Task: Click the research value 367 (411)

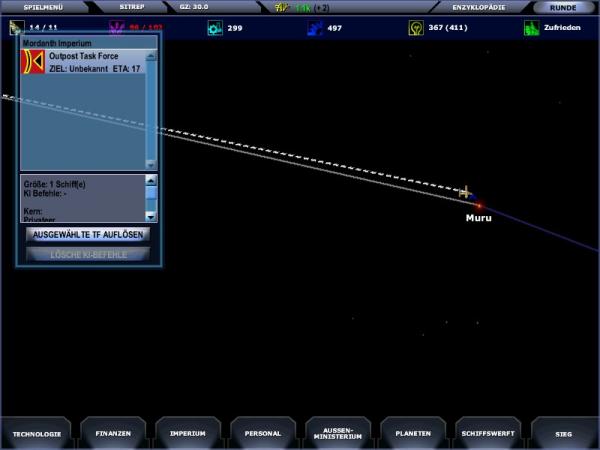Action: tap(448, 28)
